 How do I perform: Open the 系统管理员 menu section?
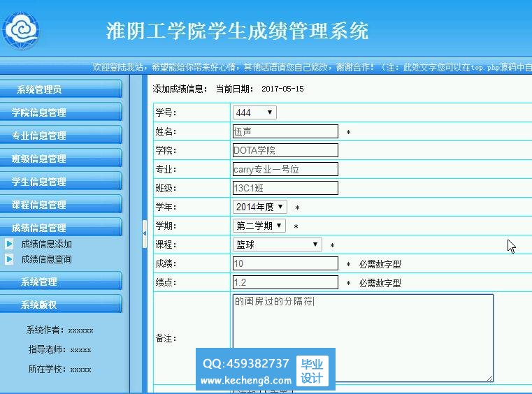(x=60, y=89)
